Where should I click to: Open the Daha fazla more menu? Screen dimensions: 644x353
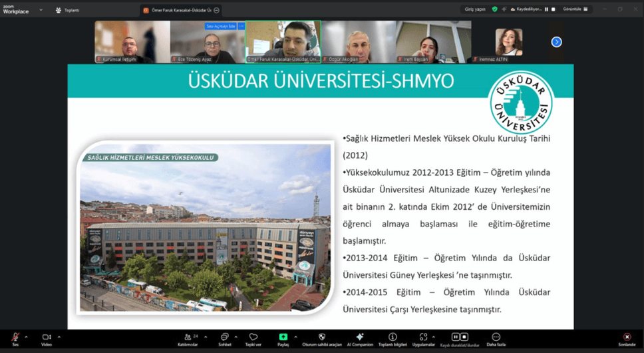pyautogui.click(x=496, y=339)
